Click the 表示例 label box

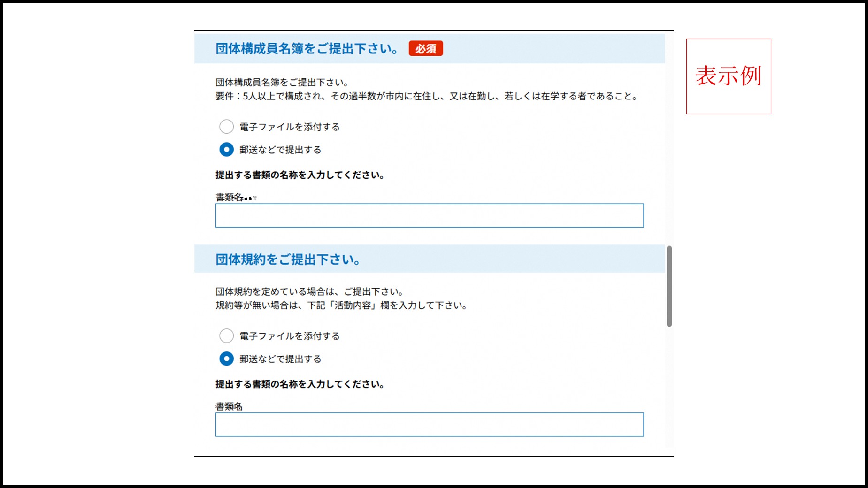(x=729, y=75)
